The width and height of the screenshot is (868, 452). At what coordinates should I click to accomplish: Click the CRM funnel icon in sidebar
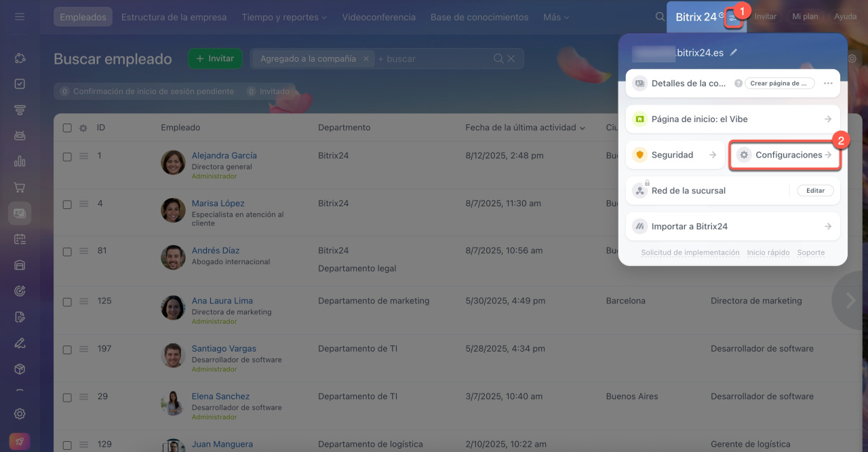coord(20,110)
